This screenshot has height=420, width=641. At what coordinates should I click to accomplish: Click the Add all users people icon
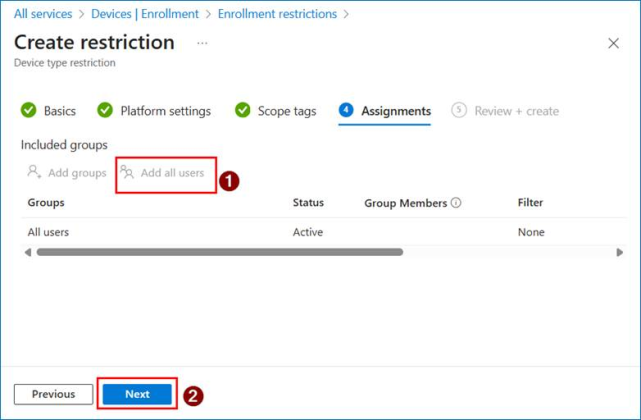127,172
